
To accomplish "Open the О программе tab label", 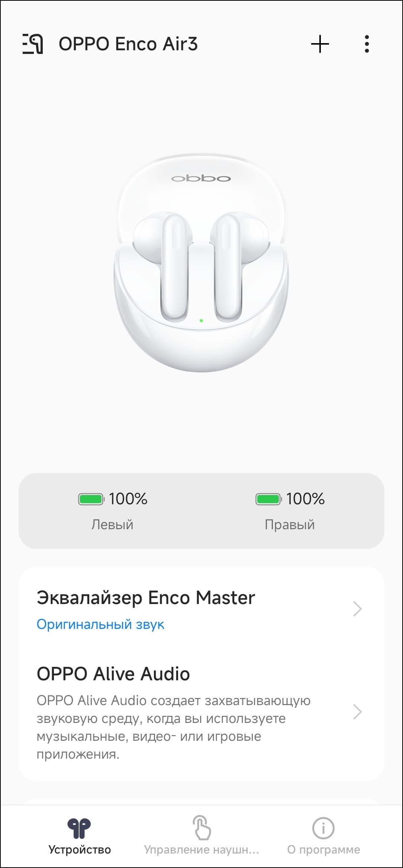I will (323, 850).
